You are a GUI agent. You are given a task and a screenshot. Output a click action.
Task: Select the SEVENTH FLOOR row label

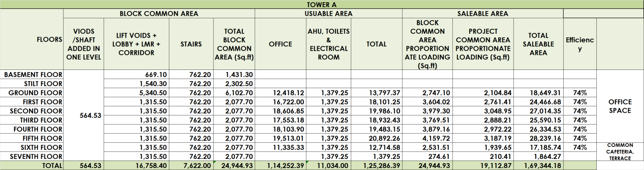tap(36, 157)
